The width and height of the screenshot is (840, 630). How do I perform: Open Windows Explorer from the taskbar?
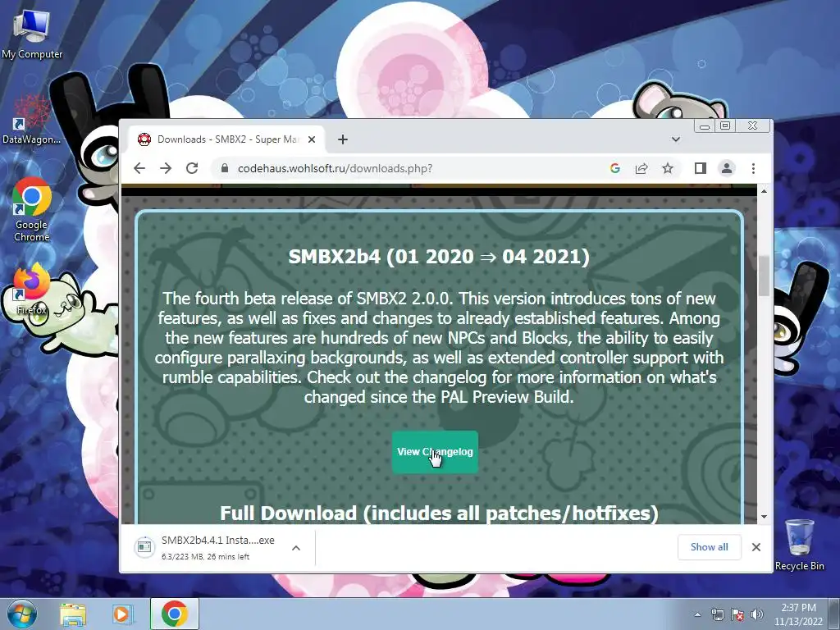tap(73, 614)
